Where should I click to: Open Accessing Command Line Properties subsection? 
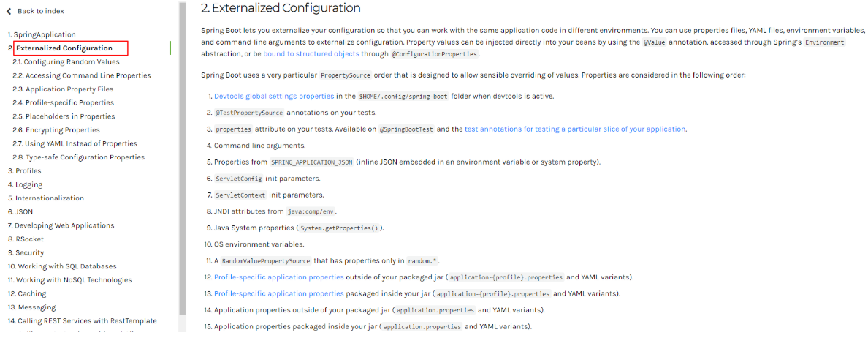pos(81,75)
